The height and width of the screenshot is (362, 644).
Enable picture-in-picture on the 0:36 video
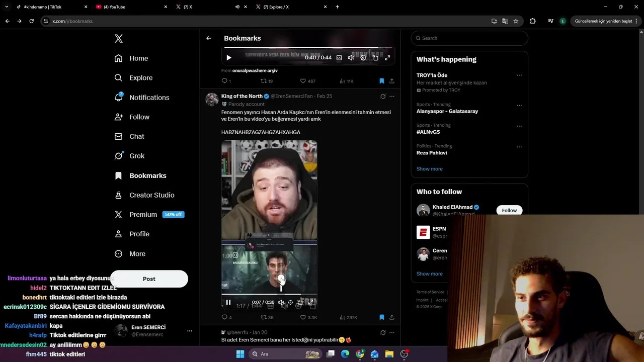point(300,302)
